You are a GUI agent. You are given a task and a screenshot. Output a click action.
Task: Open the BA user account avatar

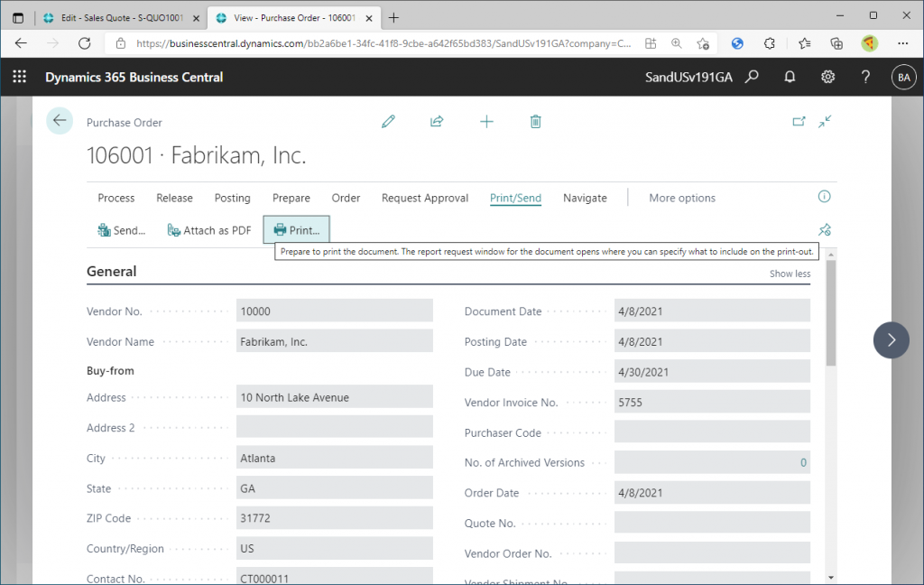point(903,78)
